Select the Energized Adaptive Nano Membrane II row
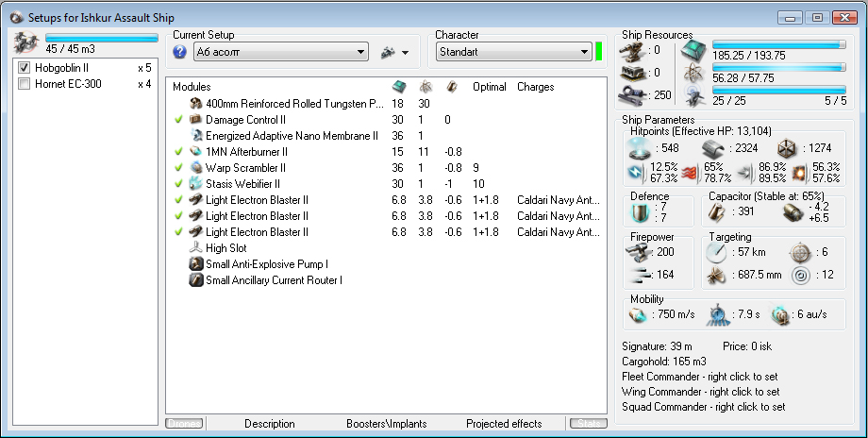 pyautogui.click(x=386, y=136)
